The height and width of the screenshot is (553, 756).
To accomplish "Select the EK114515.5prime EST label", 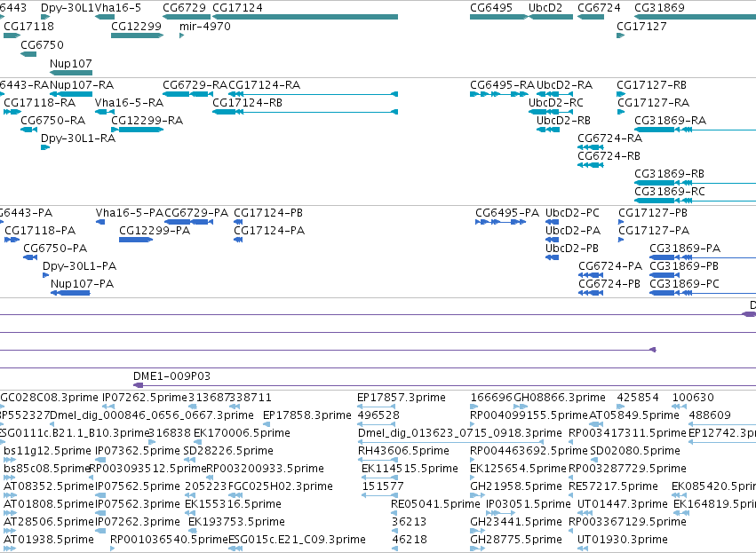I will pyautogui.click(x=410, y=469).
